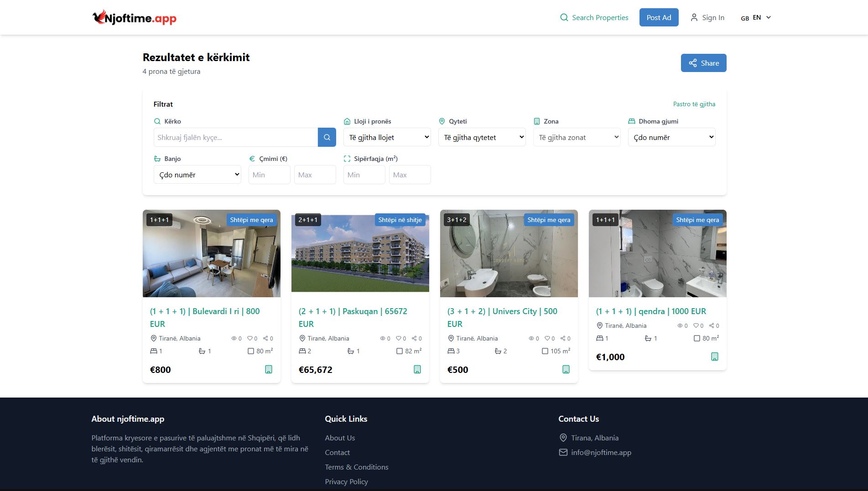Click the green magnifier search button
The width and height of the screenshot is (868, 491).
point(327,137)
